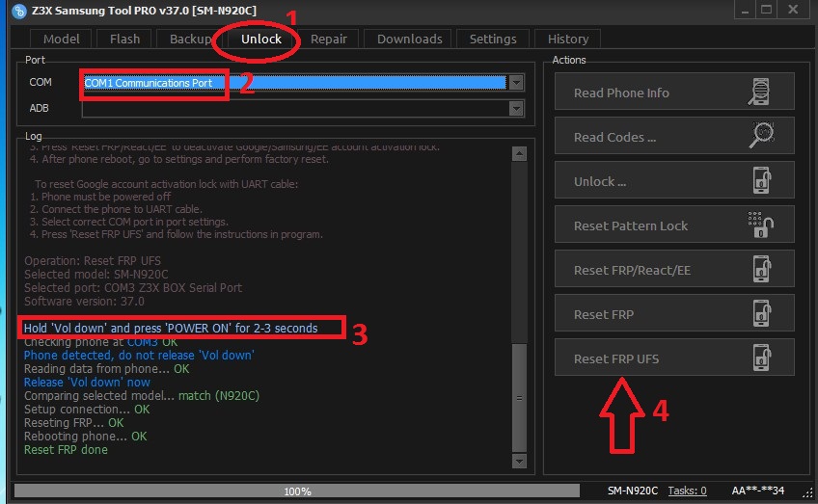
Task: Click the phone lock icon on Reset FRP
Action: pyautogui.click(x=762, y=313)
